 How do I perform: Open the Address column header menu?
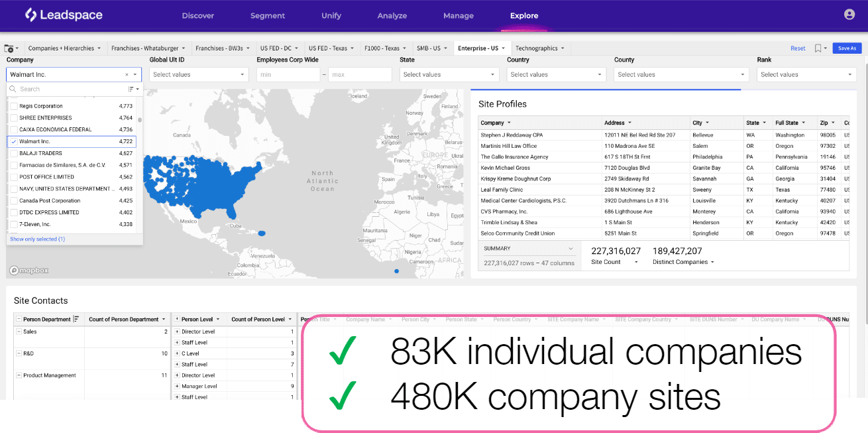click(x=629, y=123)
